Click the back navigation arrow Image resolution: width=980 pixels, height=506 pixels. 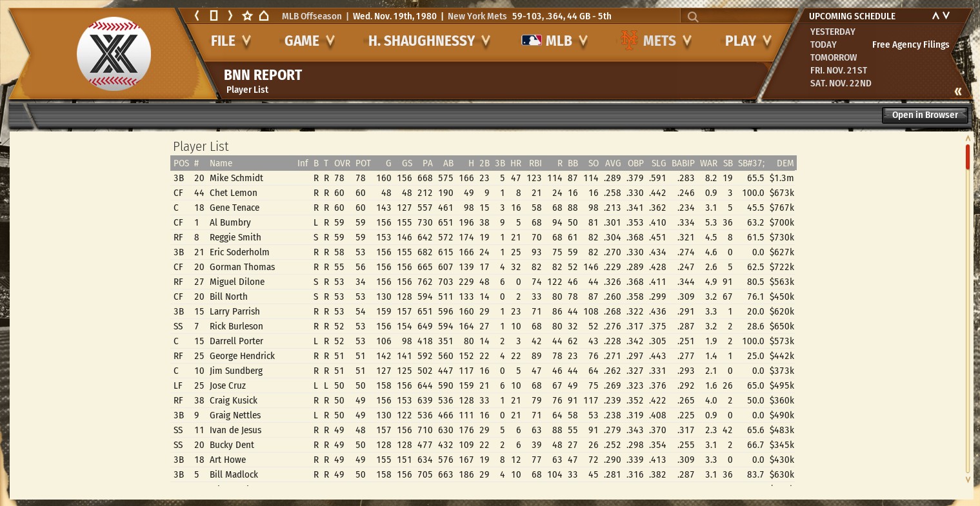tap(197, 15)
